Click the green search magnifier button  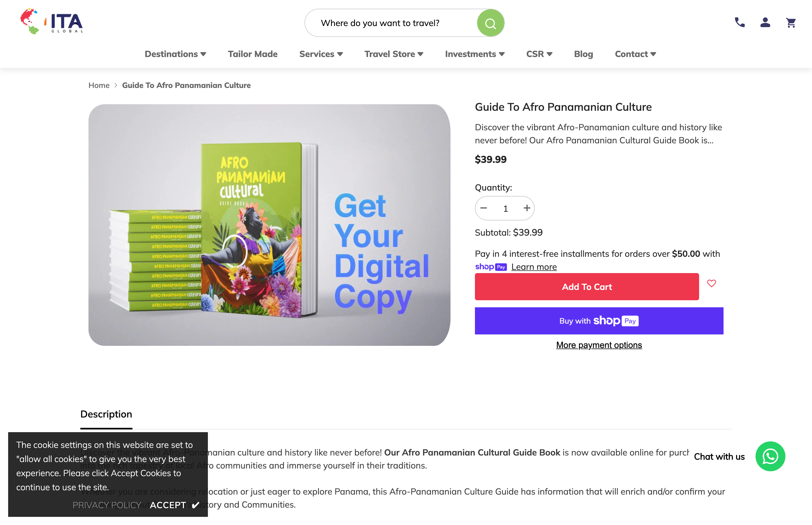(x=490, y=23)
